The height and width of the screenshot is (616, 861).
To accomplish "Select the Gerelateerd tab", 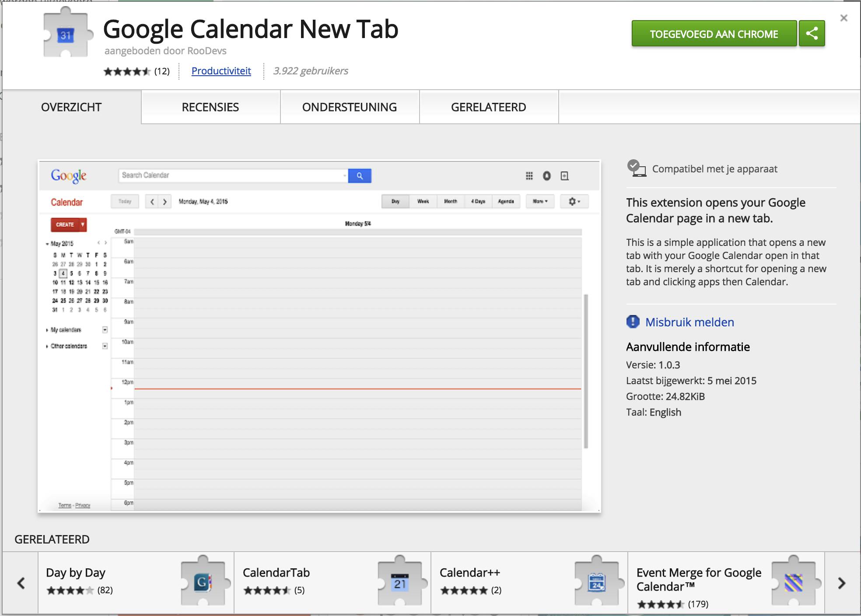I will (489, 107).
